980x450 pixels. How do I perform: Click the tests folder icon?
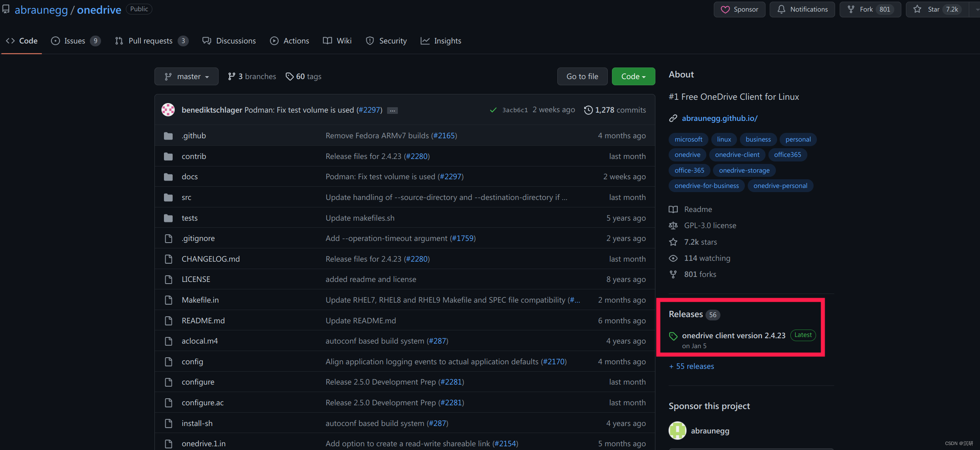coord(168,218)
